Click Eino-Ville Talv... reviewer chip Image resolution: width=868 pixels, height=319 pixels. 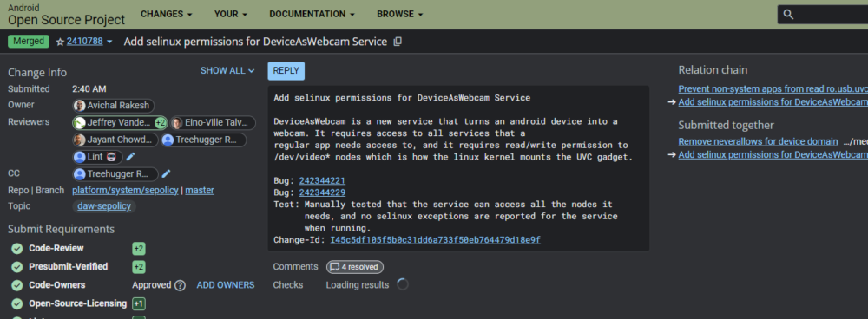[x=214, y=123]
